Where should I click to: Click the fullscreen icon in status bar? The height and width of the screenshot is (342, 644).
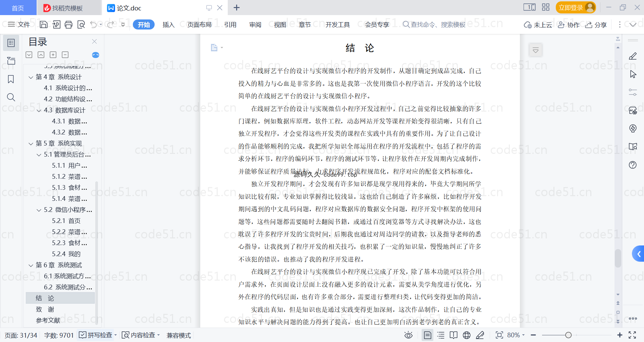pyautogui.click(x=632, y=335)
